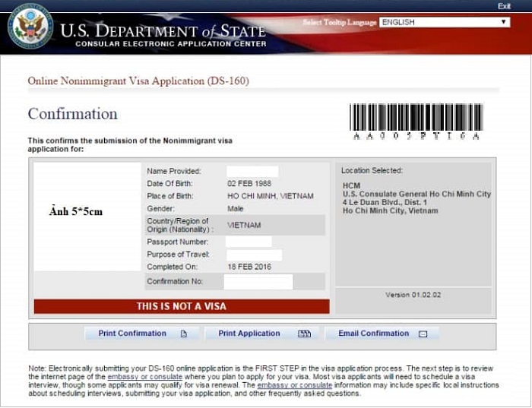Click the Gender value Male

(x=236, y=209)
